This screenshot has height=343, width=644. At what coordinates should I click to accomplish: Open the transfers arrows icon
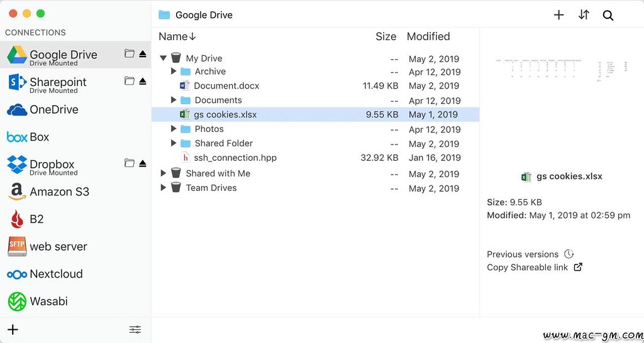[584, 15]
